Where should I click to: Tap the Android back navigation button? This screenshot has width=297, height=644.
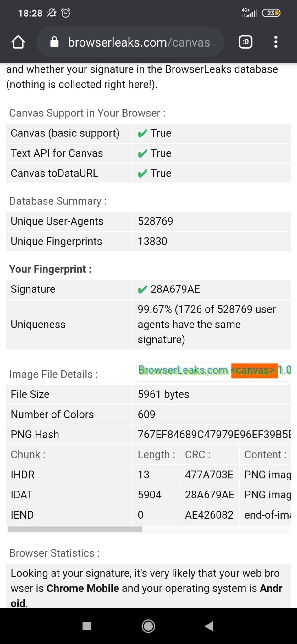coord(209,626)
